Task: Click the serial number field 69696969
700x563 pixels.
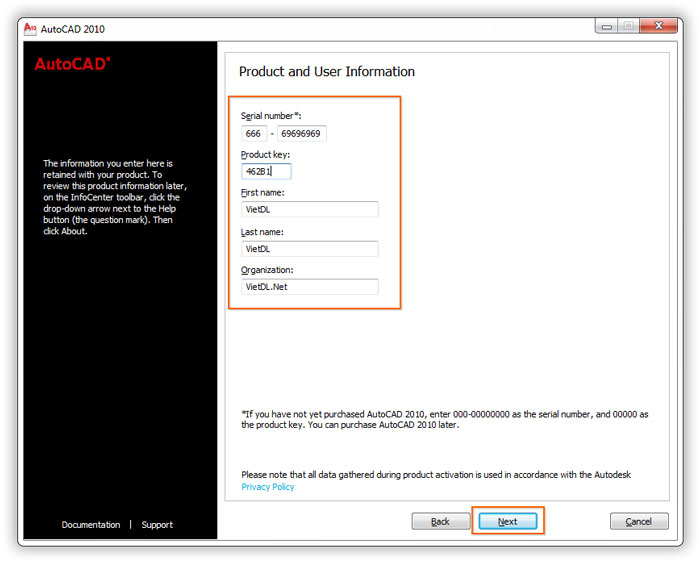Action: [x=302, y=133]
